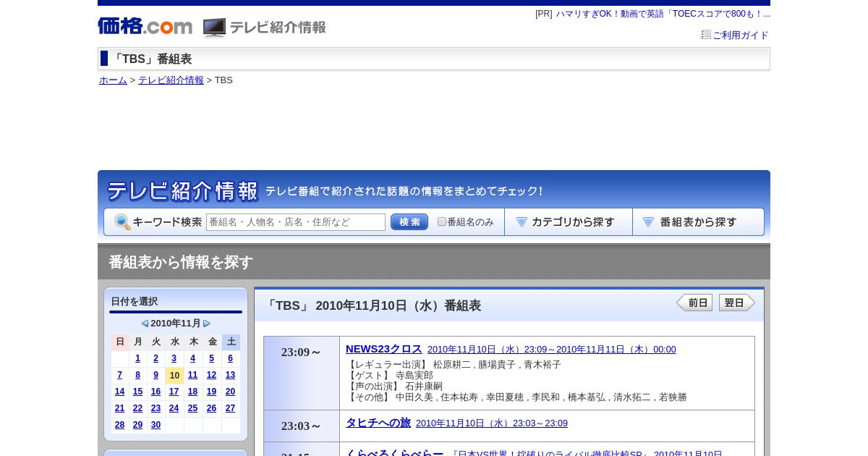Select November 25 in calendar

pos(192,408)
